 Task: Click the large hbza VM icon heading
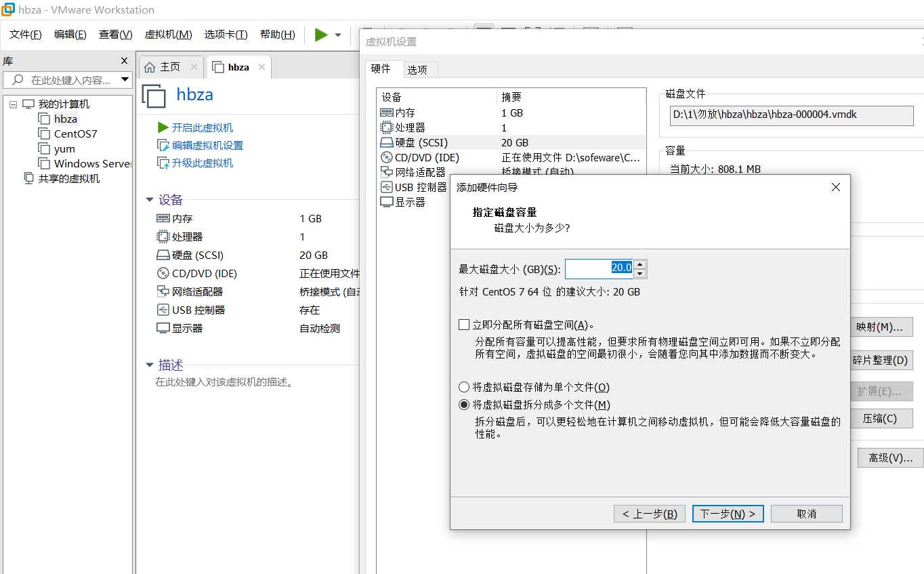coord(154,96)
